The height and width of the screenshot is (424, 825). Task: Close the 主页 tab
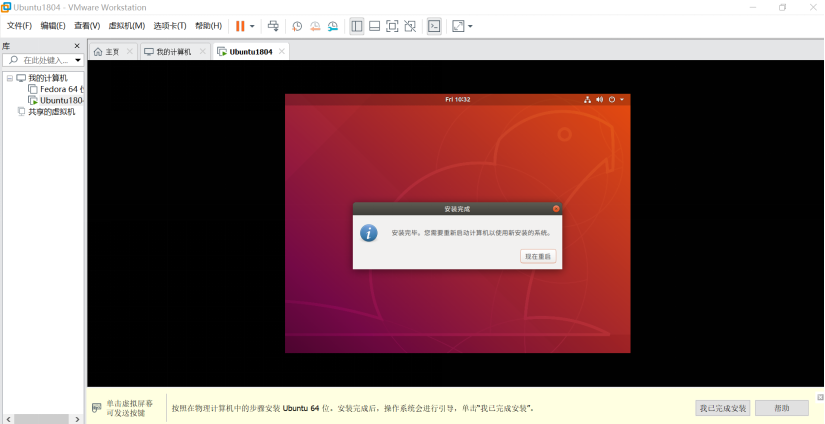pos(129,51)
